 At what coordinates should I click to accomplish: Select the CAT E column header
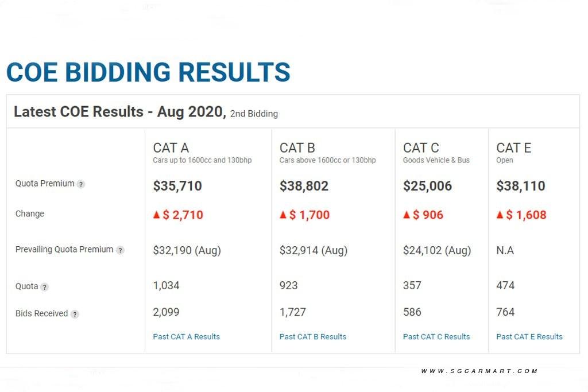pyautogui.click(x=514, y=148)
